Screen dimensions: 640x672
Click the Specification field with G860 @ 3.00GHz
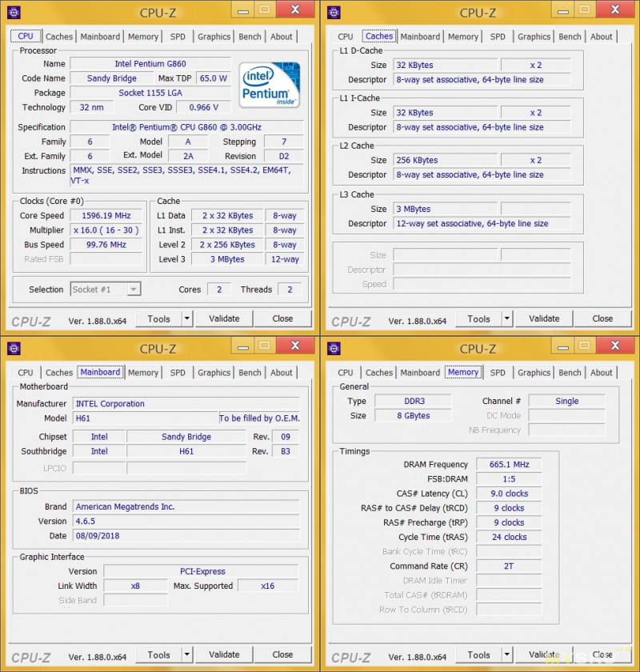tap(187, 127)
